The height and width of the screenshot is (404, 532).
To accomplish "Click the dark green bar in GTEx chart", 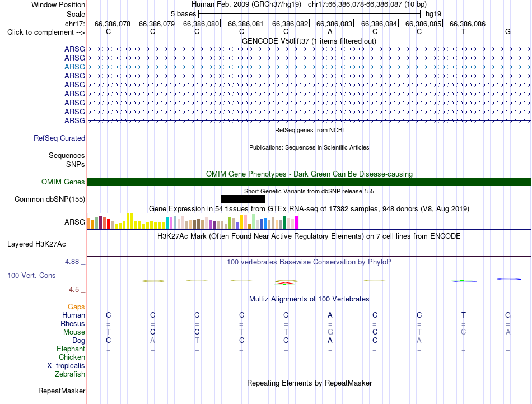I will 284,222.
